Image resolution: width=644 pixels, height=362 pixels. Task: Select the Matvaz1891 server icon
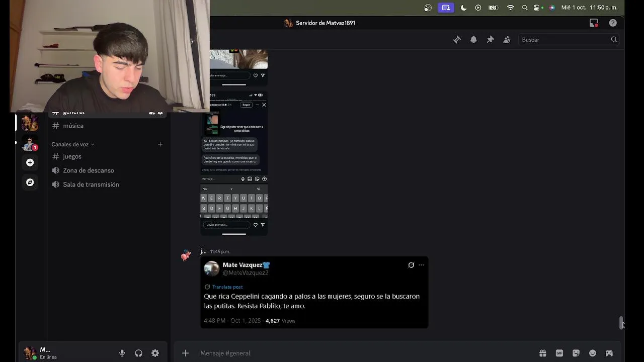coord(30,122)
